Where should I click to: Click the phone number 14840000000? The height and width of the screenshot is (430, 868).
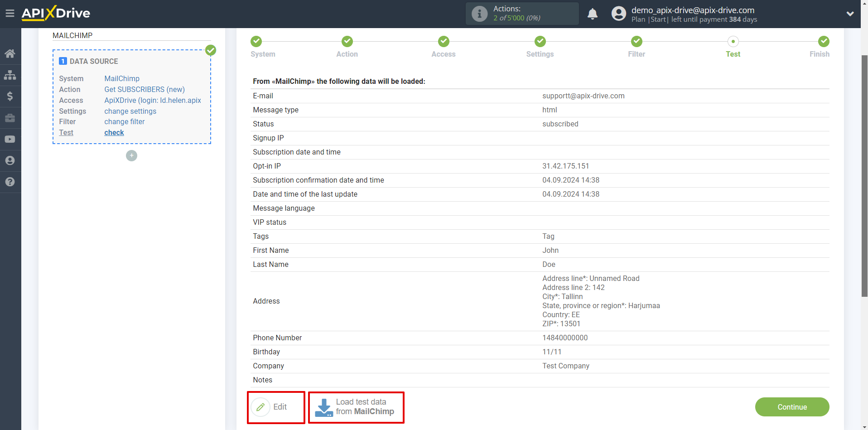565,338
